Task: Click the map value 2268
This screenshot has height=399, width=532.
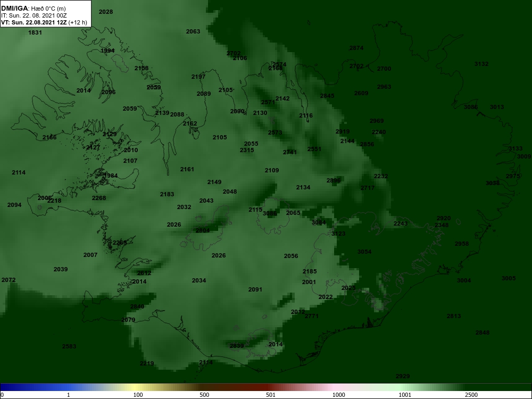Action: (99, 198)
